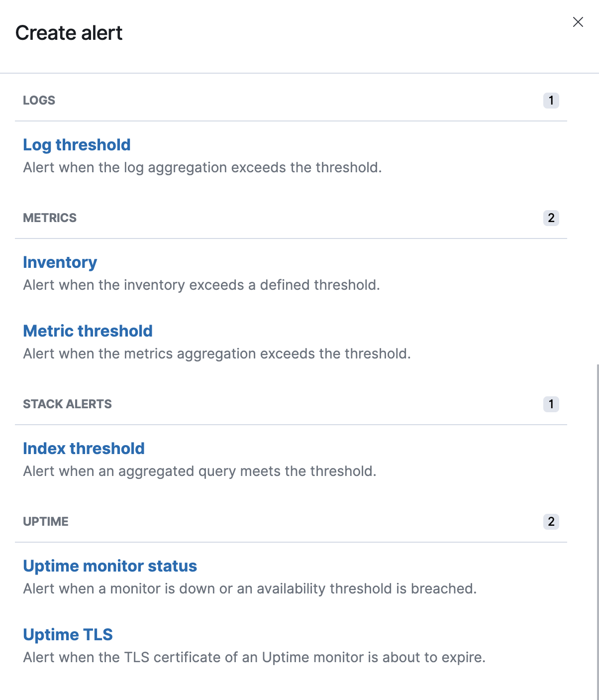Click the count badge next to LOGS
Image resolution: width=599 pixels, height=700 pixels.
(551, 100)
